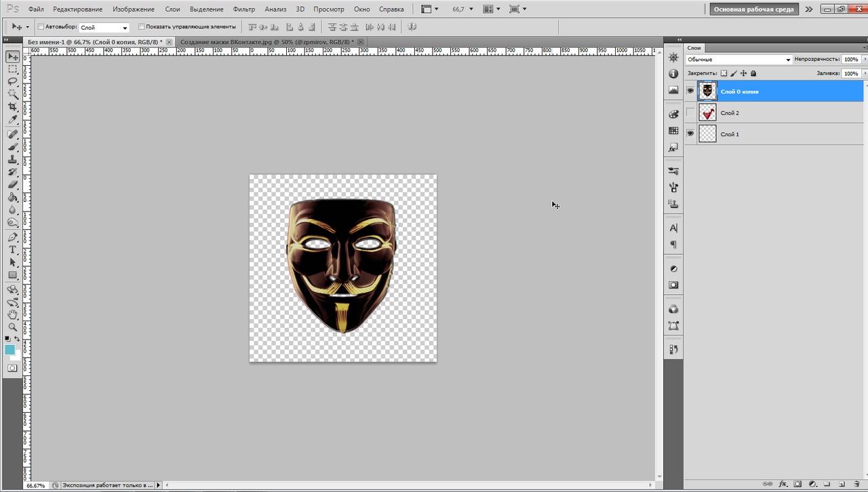Screen dimensions: 868x492
Task: Click Основная рабочая среда workspace button
Action: (753, 9)
